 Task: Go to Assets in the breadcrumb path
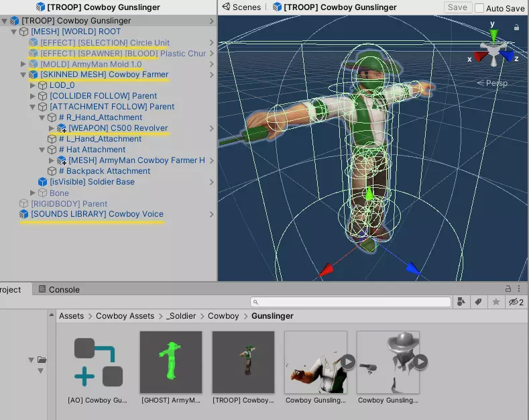[72, 316]
